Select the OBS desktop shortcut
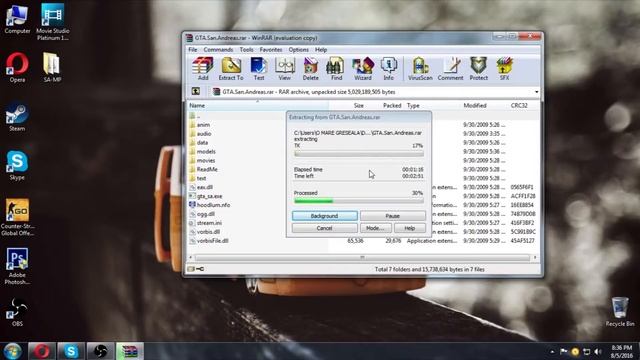The width and height of the screenshot is (640, 360). point(17,312)
